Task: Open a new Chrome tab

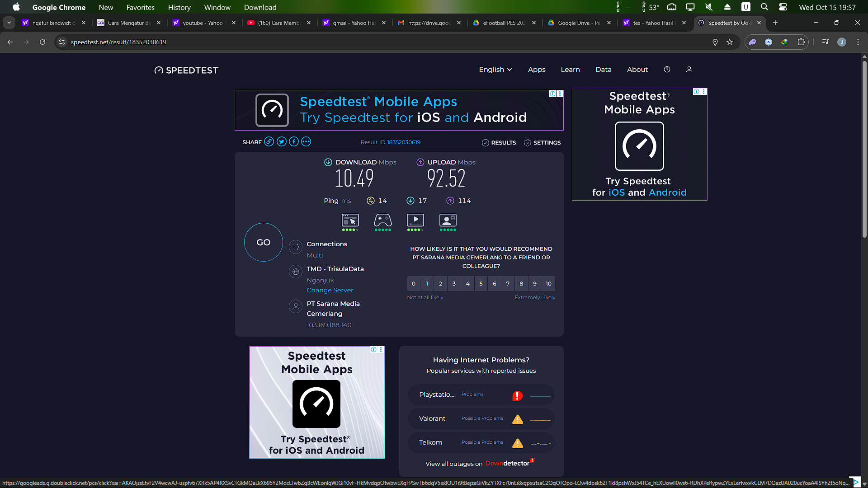Action: click(x=775, y=23)
